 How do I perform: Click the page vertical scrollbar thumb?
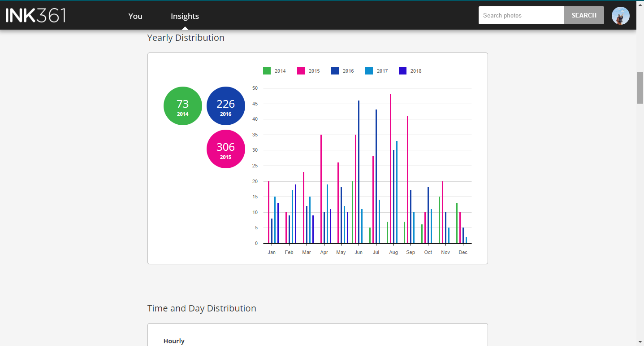[640, 88]
